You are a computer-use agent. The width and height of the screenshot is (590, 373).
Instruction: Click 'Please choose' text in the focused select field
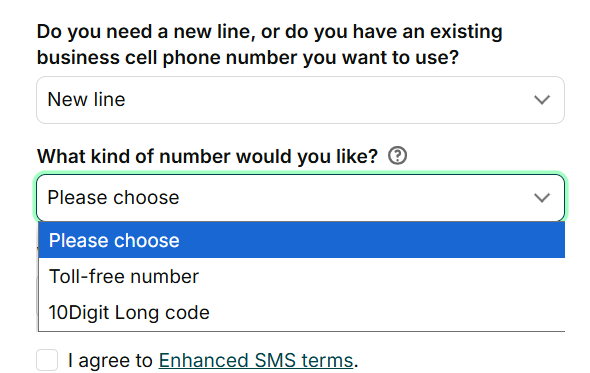[113, 198]
